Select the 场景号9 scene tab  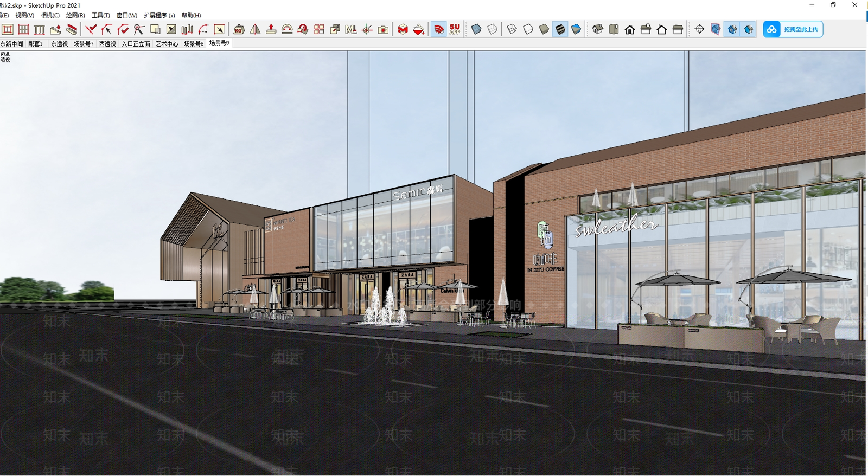click(219, 43)
